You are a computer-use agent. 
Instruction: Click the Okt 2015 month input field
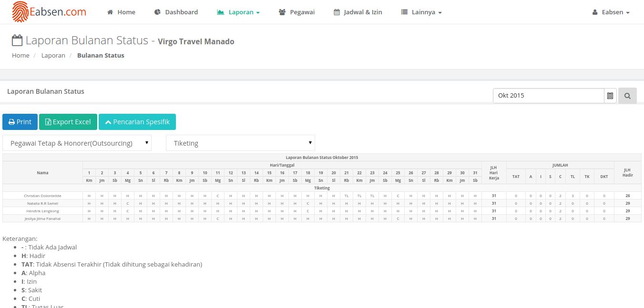coord(548,96)
